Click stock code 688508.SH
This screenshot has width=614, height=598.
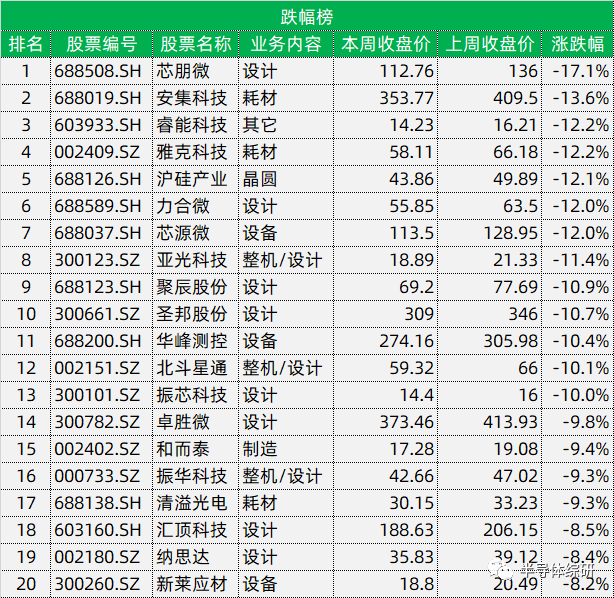(x=98, y=71)
